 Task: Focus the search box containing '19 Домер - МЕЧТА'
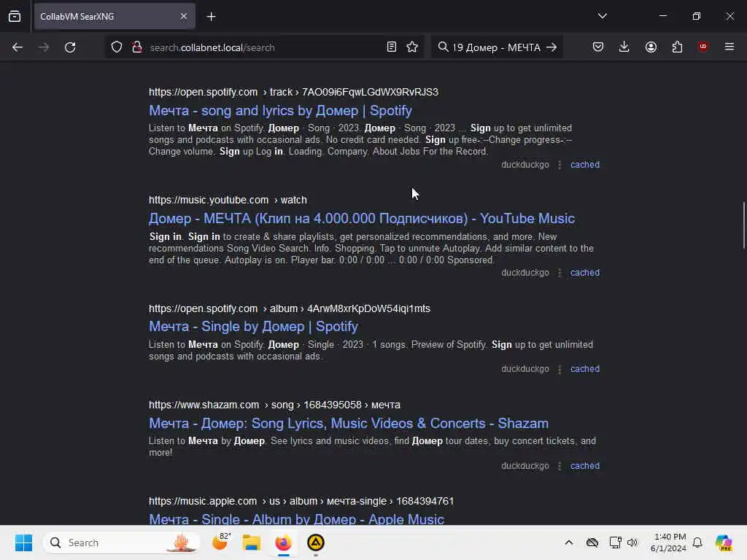[496, 47]
